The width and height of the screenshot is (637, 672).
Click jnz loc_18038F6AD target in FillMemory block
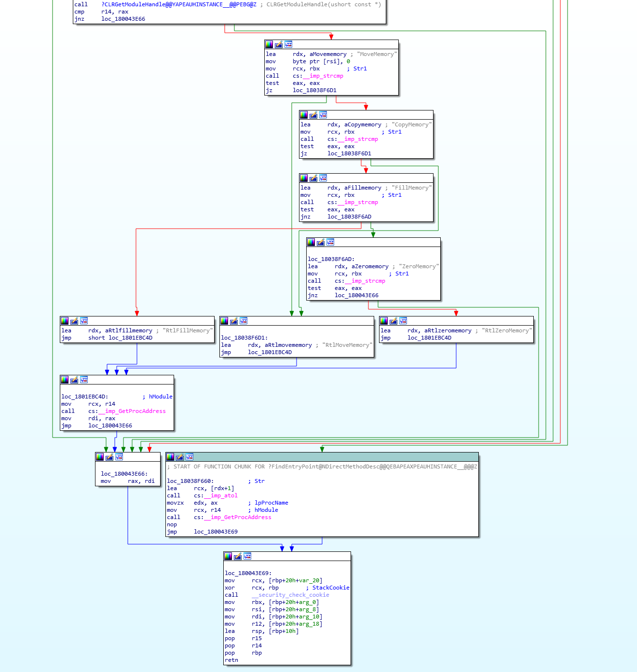pos(349,217)
